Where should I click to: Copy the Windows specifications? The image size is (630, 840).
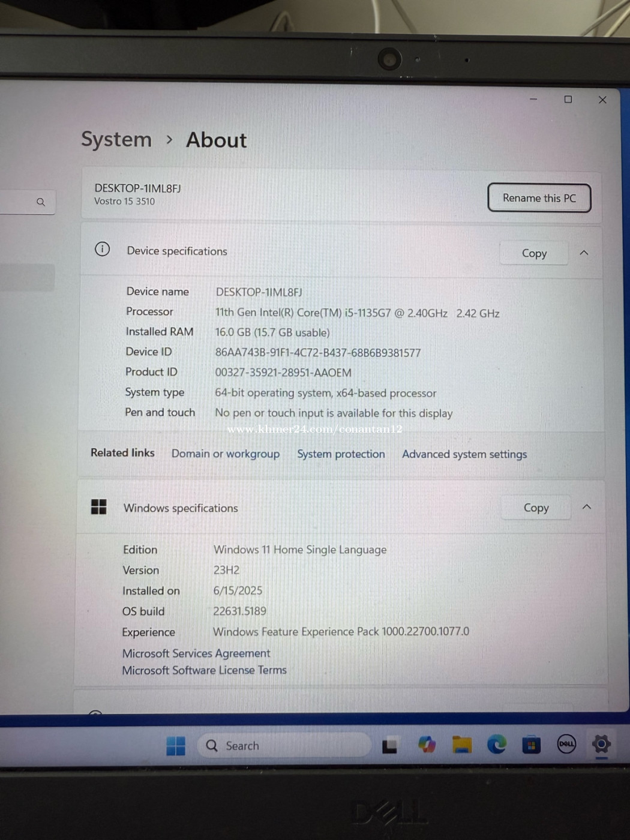pos(536,508)
